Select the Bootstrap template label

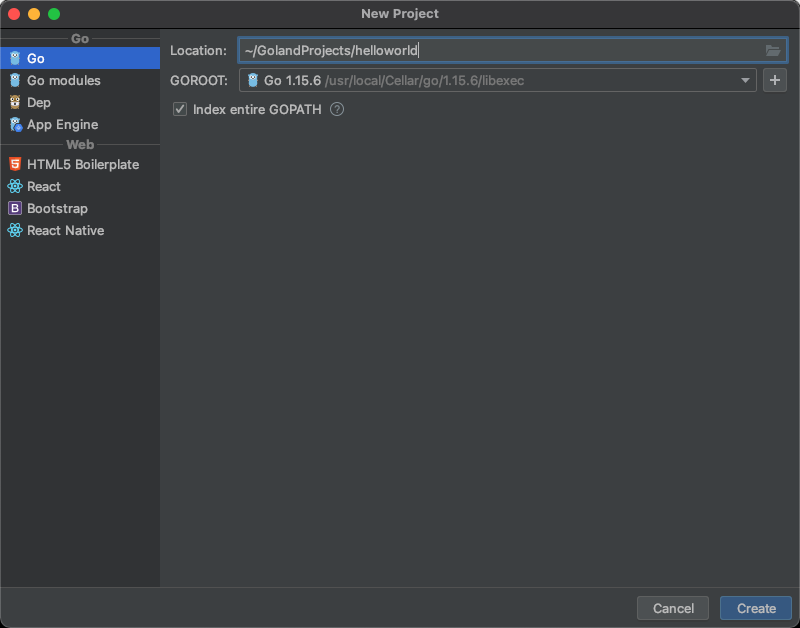coord(57,209)
